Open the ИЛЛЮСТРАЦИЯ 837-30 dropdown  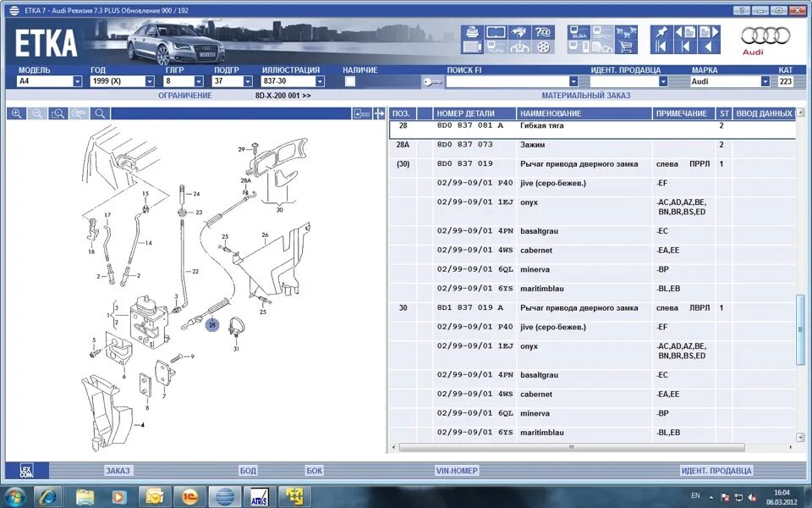(x=320, y=81)
